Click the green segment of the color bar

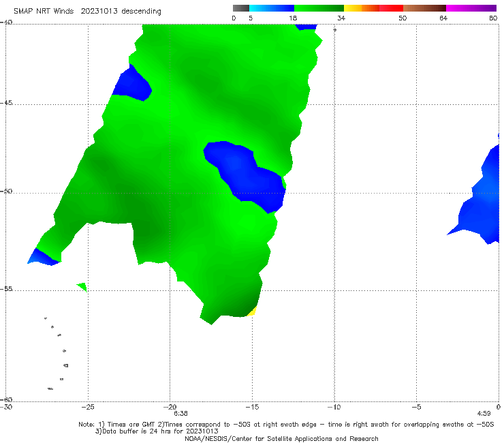tap(319, 8)
